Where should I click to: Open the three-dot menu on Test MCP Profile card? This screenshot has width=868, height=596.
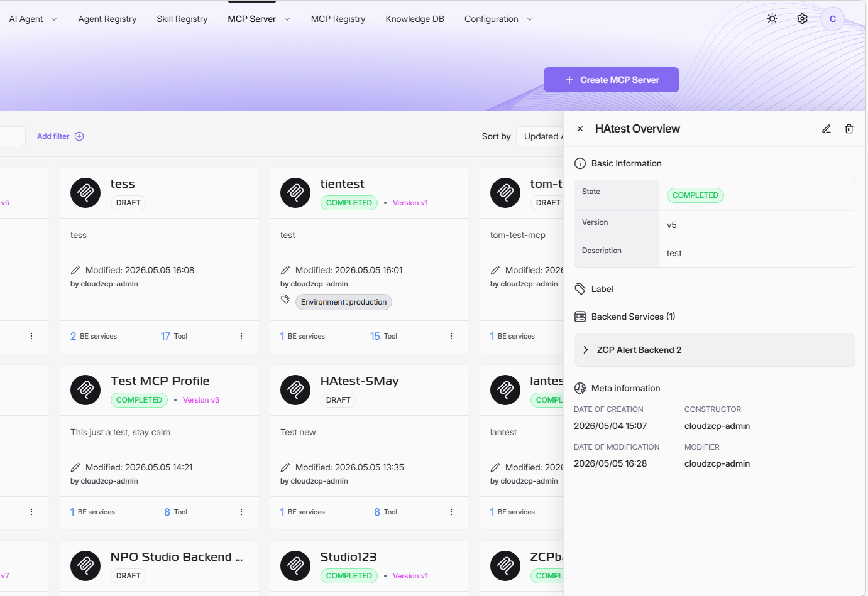241,512
